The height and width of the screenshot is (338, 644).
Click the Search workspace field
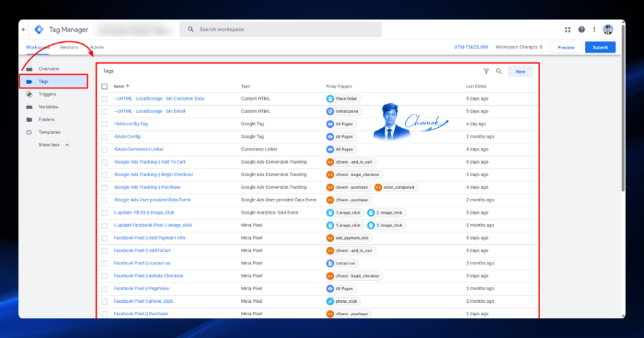coord(280,30)
